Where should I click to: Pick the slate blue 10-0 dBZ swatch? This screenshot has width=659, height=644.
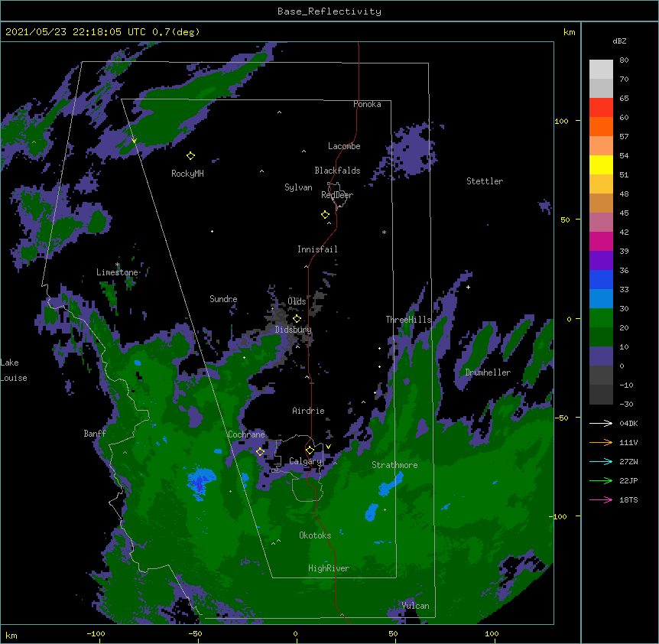(601, 356)
